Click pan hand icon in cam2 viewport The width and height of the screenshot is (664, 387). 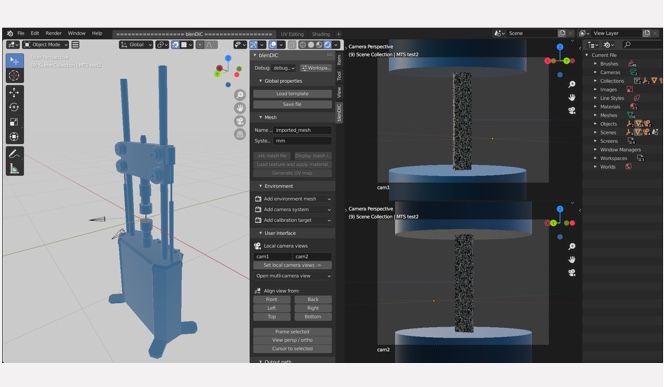coord(572,260)
